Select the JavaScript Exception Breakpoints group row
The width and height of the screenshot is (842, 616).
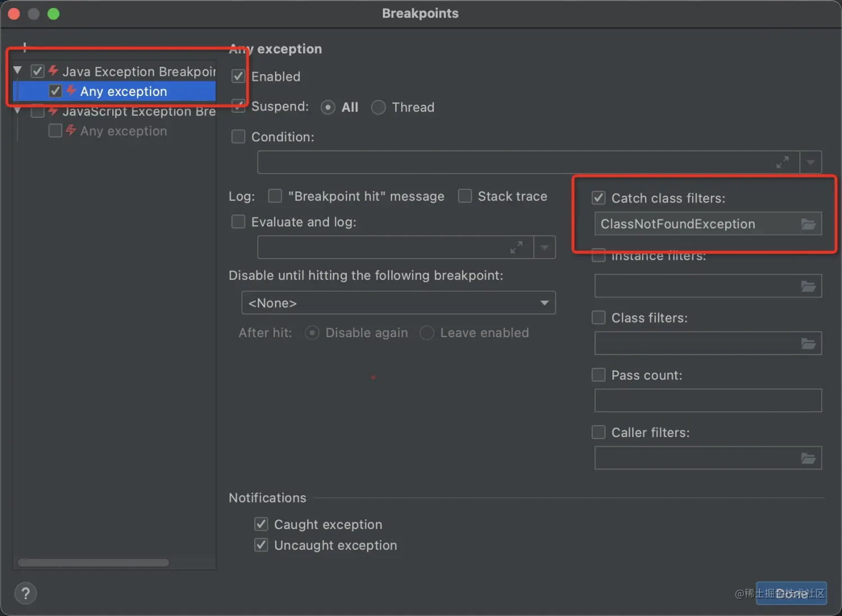[115, 112]
